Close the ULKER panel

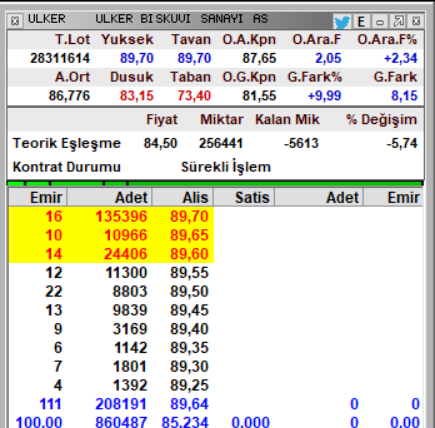pyautogui.click(x=416, y=22)
